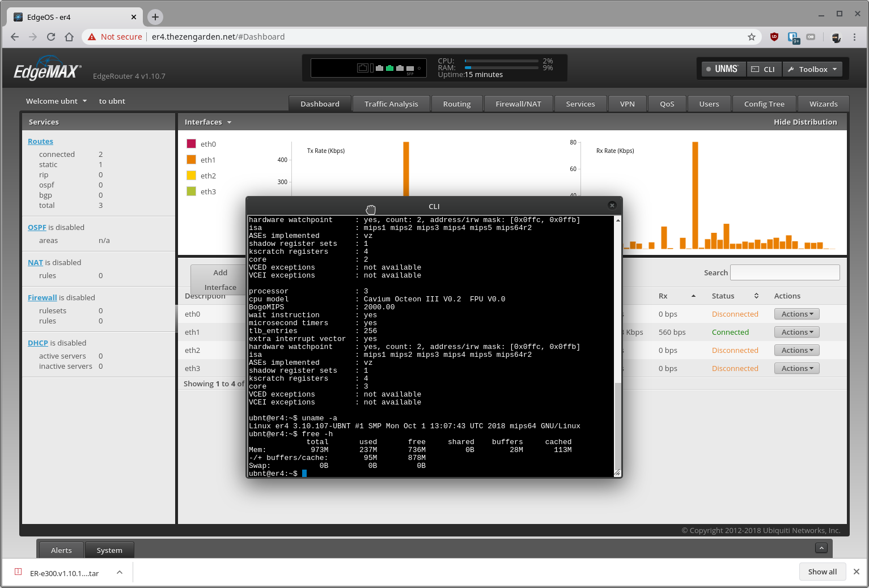Click the browser profile avatar icon
The image size is (869, 588).
(836, 37)
